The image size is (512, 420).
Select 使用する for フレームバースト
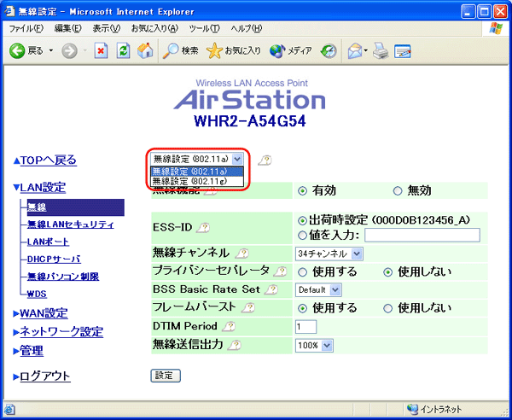[x=303, y=308]
